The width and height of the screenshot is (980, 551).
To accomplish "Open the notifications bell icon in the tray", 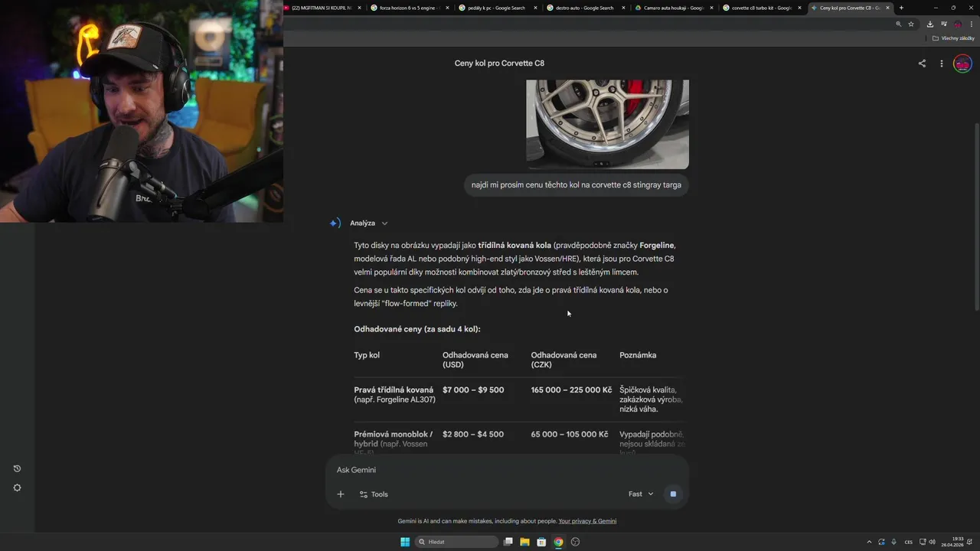I will tap(971, 542).
